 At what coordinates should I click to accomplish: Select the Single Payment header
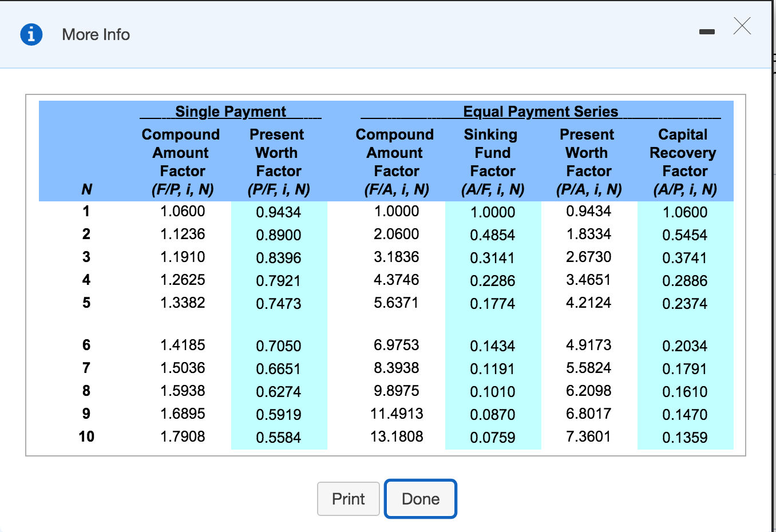coord(230,112)
